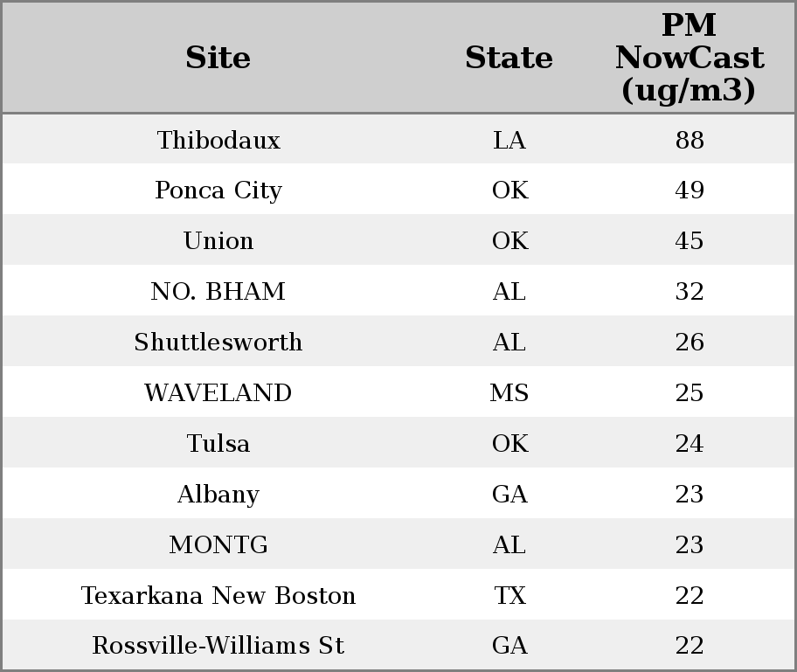
Task: Select the Albany site cell
Action: (x=218, y=495)
